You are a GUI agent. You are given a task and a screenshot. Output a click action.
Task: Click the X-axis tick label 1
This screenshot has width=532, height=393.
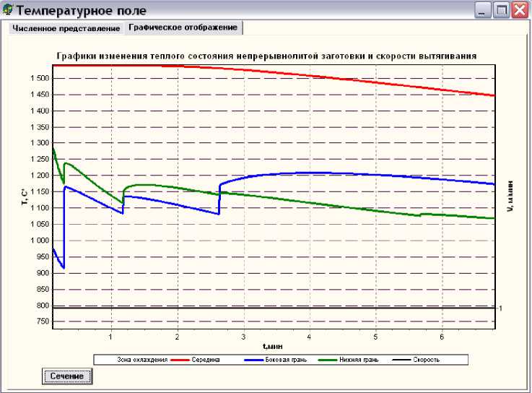(110, 337)
